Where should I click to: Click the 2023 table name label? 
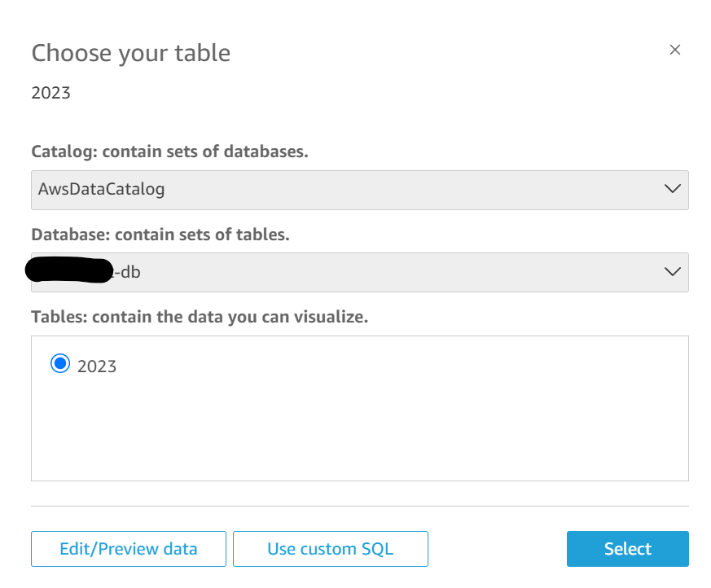point(97,366)
